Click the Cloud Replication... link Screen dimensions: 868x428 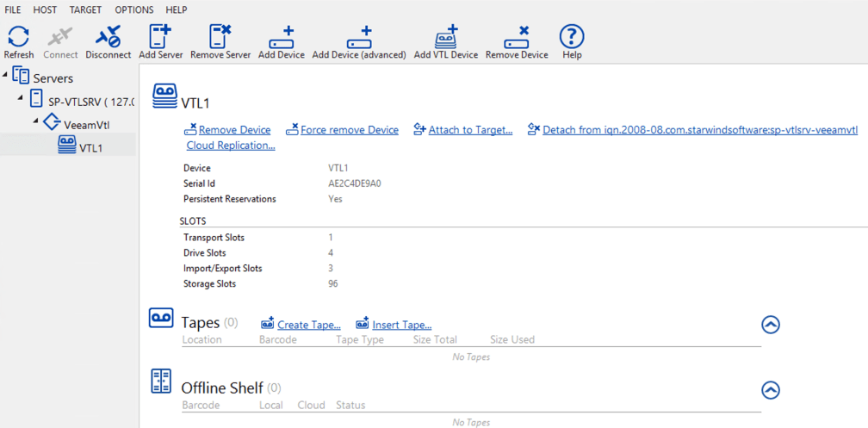click(x=231, y=146)
